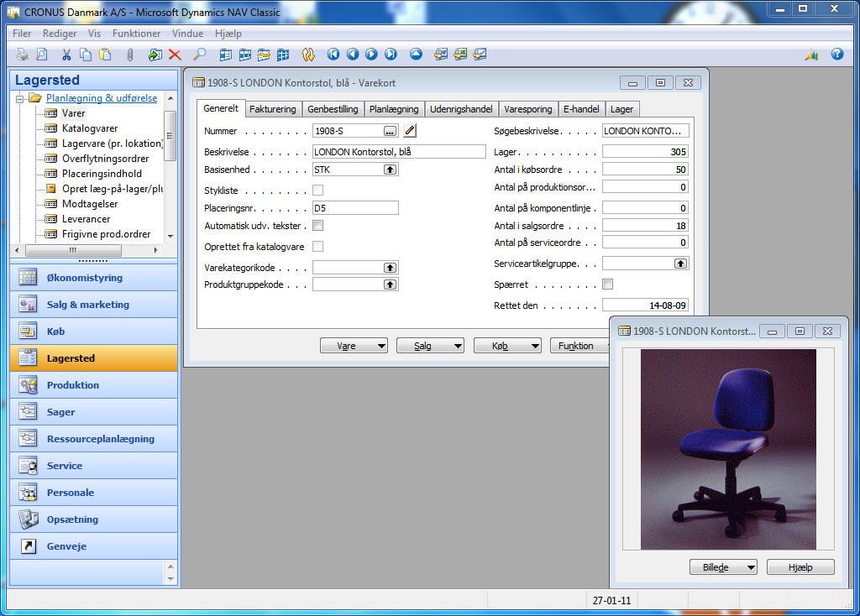Click the Paste clipboard icon
The height and width of the screenshot is (616, 860).
pyautogui.click(x=105, y=55)
